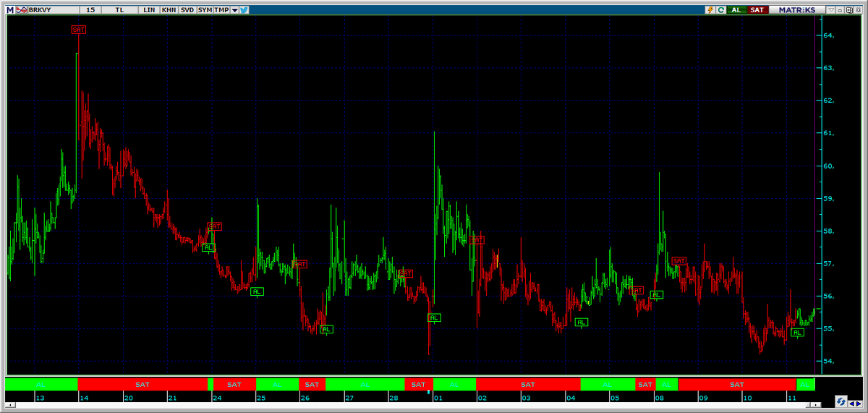The image size is (868, 413).
Task: Click the left navigation arrow at bottom right
Action: pyautogui.click(x=851, y=404)
